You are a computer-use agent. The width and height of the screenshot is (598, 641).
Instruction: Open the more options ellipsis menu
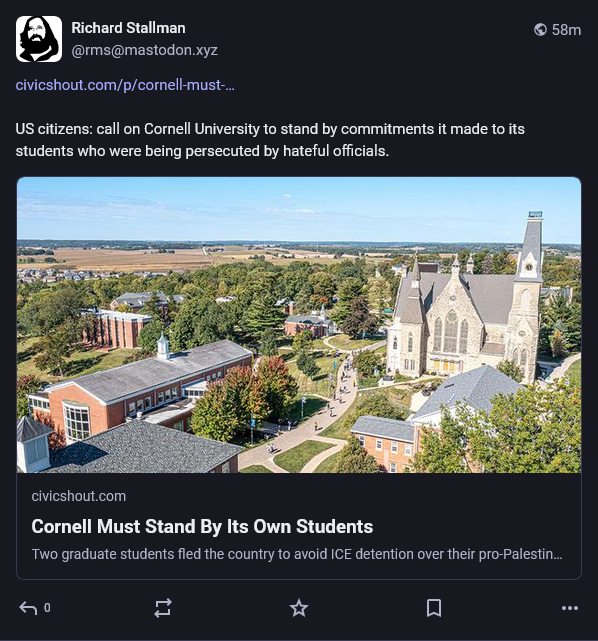click(570, 608)
